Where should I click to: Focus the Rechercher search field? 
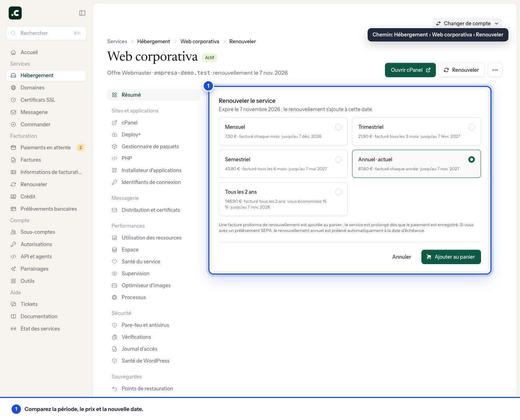(46, 33)
